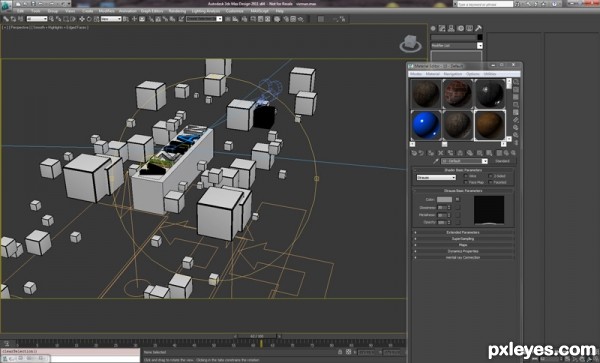Expand the Maps rollout

(x=463, y=245)
